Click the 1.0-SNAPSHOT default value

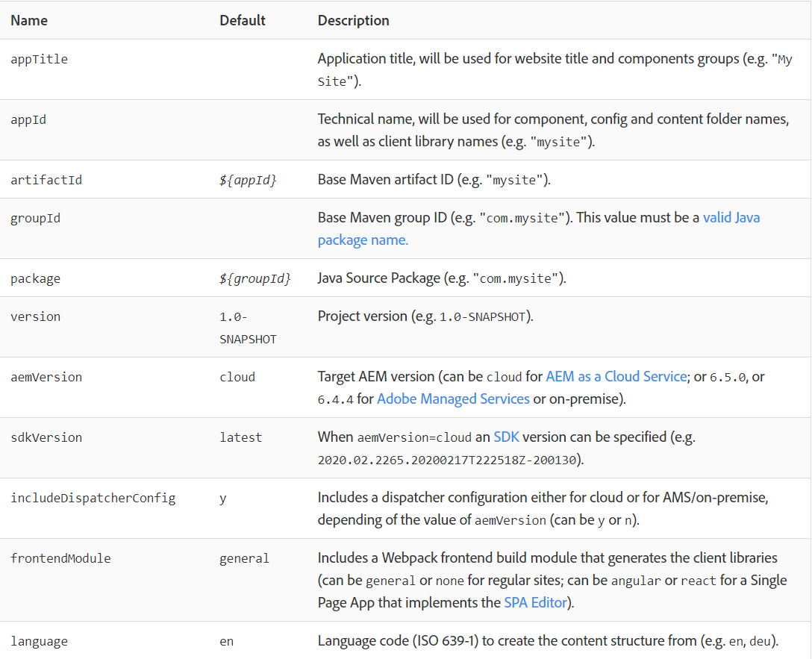(x=248, y=328)
